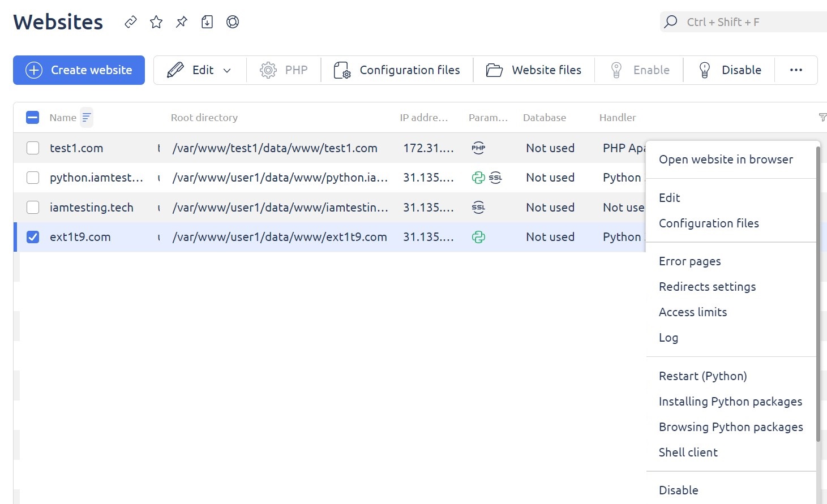Screen dimensions: 827x504
Task: Click the pin icon in header
Action: coord(182,22)
